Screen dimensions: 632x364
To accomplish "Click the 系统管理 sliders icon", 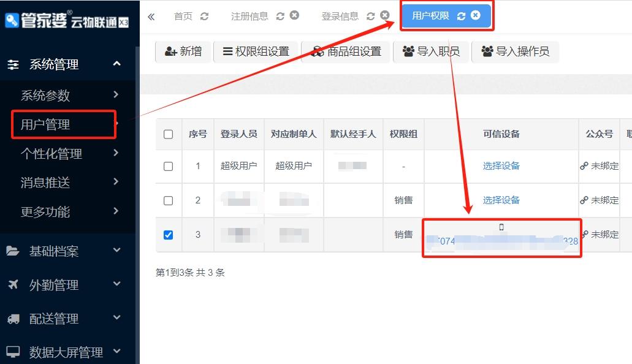I will click(x=13, y=64).
